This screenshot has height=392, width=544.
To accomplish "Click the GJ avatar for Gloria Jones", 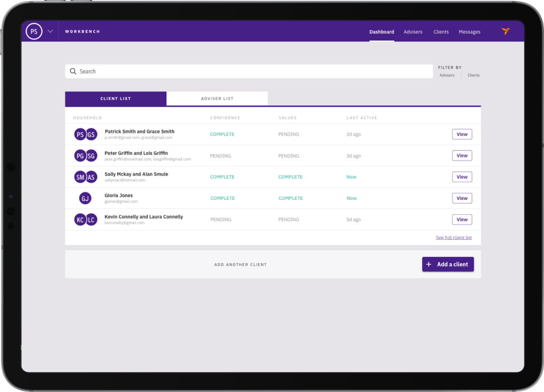I will 85,198.
